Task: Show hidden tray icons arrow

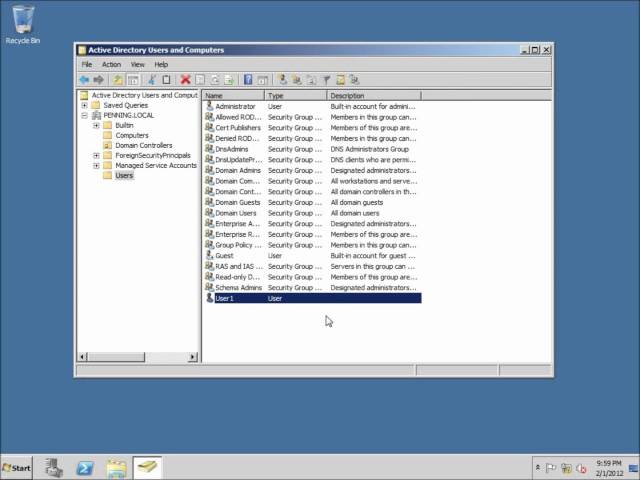Action: [x=538, y=468]
